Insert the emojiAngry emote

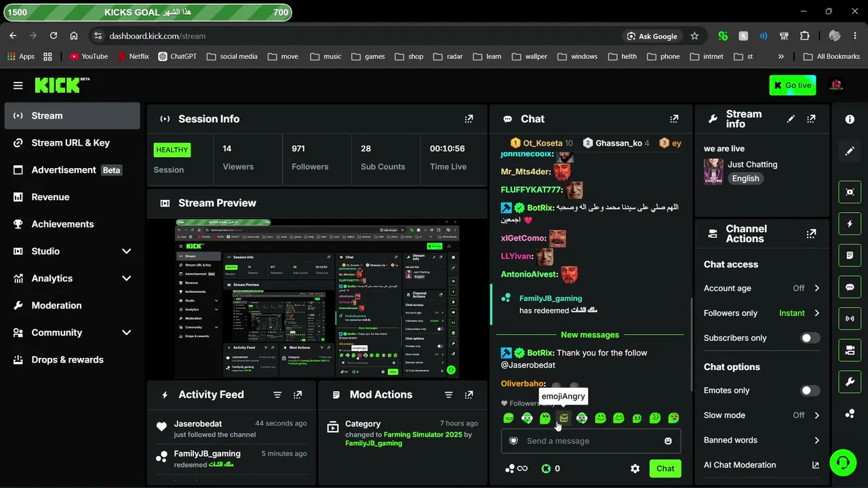[564, 418]
